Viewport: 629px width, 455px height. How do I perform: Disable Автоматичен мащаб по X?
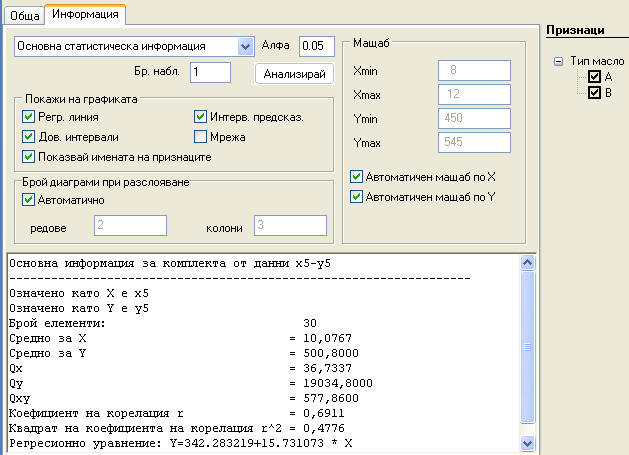coord(357,177)
